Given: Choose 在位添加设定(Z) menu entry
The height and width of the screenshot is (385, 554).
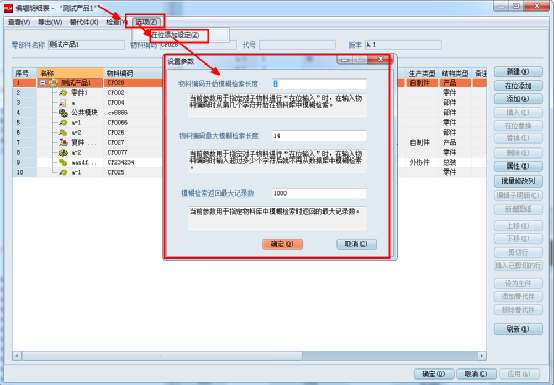Looking at the screenshot, I should click(x=175, y=35).
